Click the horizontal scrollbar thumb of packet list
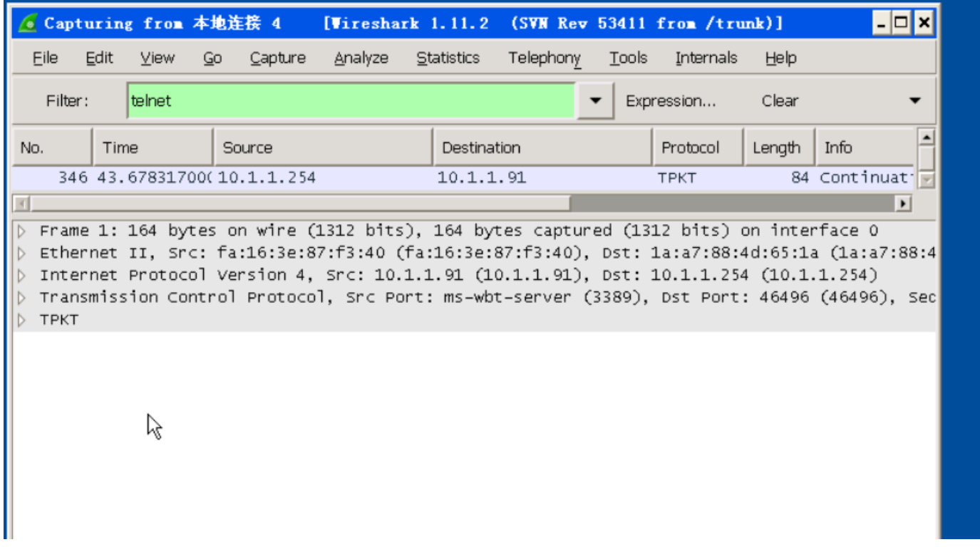This screenshot has height=547, width=980. coord(299,204)
